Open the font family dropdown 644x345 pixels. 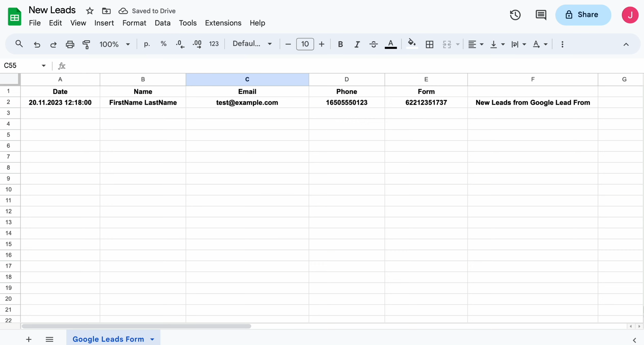click(252, 44)
